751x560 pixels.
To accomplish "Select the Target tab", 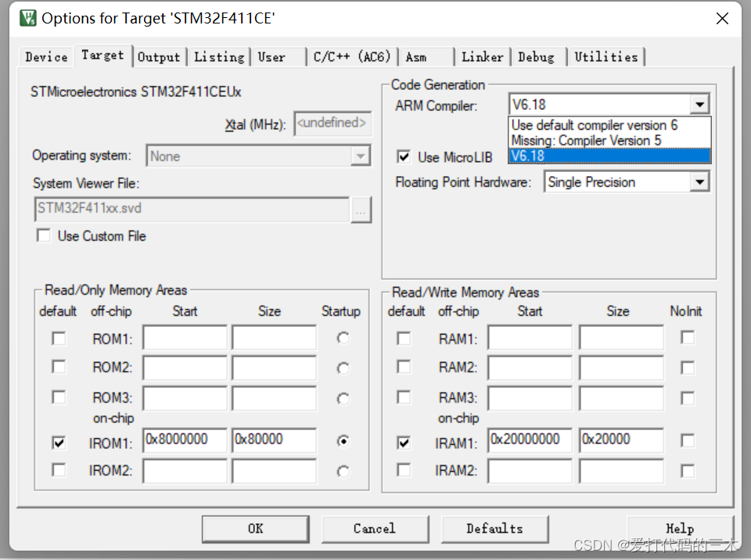I will 102,56.
